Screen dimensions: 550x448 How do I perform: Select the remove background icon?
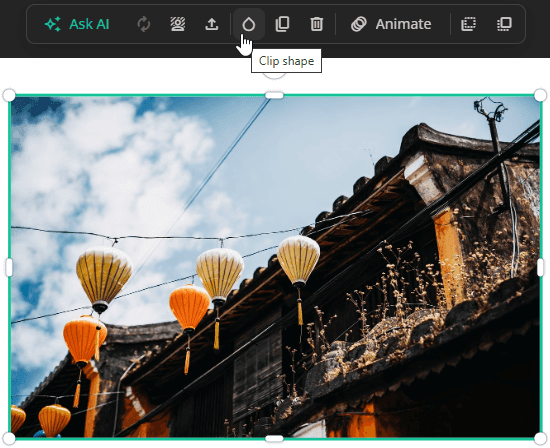tap(178, 24)
